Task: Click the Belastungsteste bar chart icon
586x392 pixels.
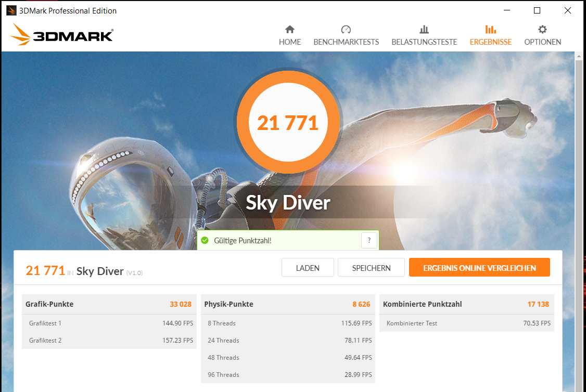Action: pos(424,30)
